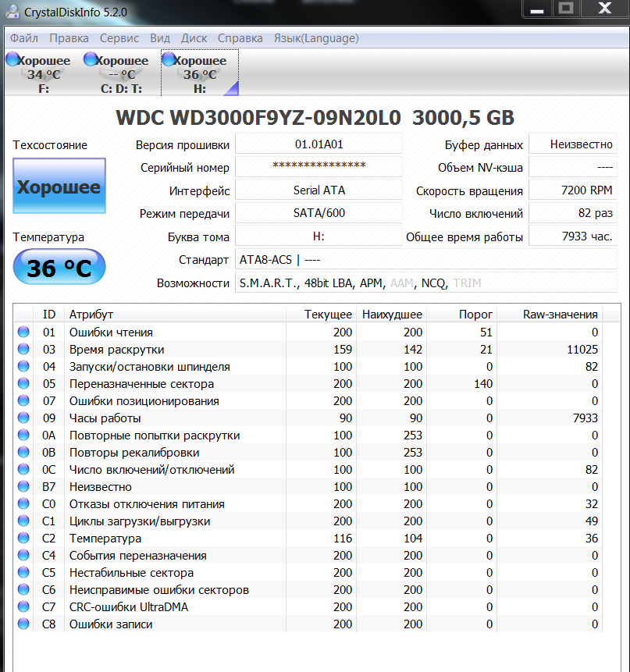Click status orb for Запуски/остановки шпинделя
The image size is (630, 672).
coord(23,366)
